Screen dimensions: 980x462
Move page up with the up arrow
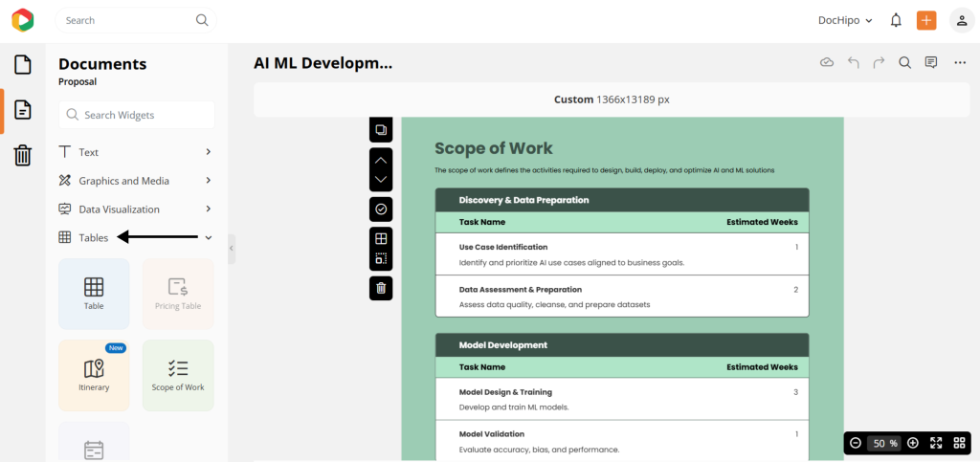point(381,161)
